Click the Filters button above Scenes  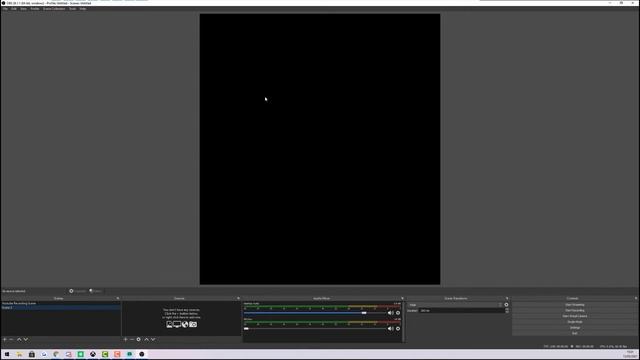click(x=96, y=291)
